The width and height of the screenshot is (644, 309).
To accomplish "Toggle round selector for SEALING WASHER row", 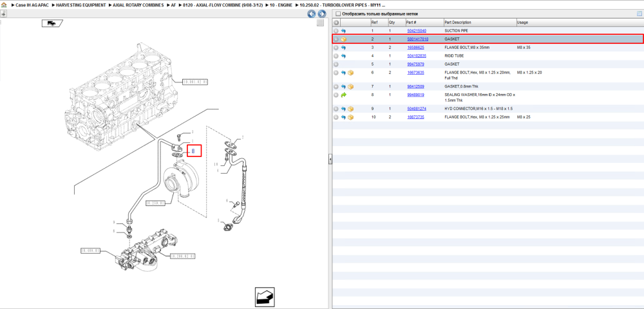I will (336, 95).
